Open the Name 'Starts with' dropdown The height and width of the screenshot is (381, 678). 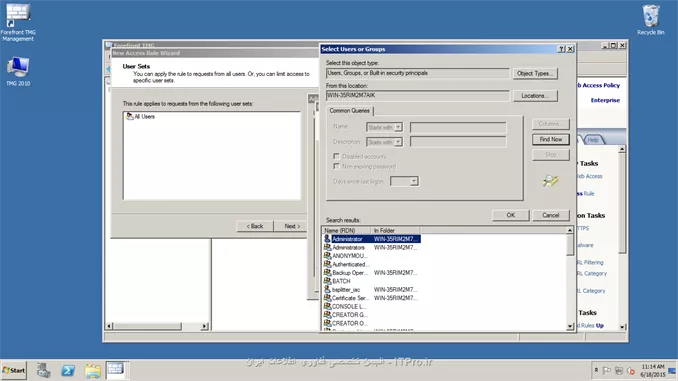coord(384,127)
